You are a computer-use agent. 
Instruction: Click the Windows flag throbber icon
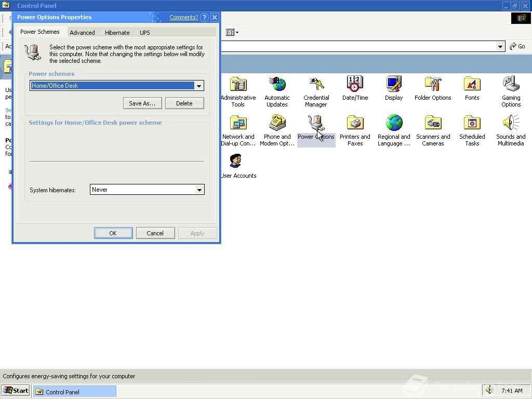[521, 18]
